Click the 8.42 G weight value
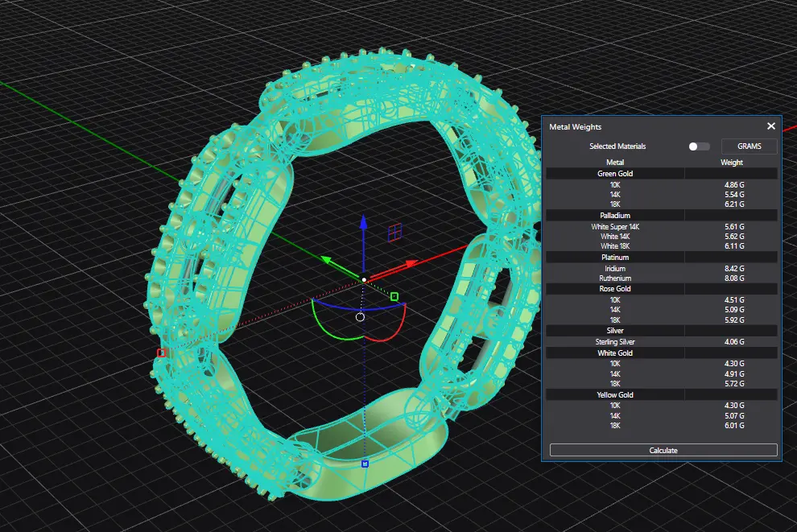 [x=734, y=268]
